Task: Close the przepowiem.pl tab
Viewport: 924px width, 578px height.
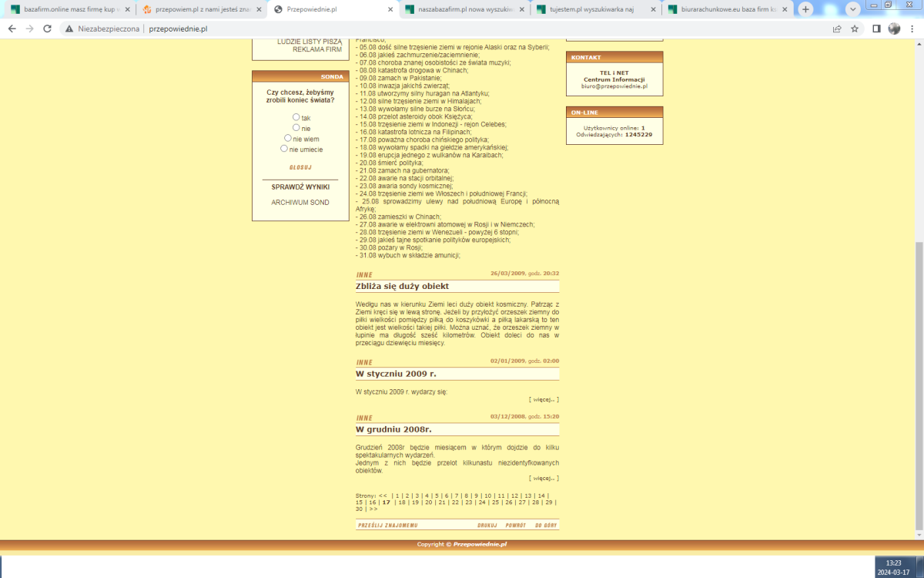Action: coord(258,10)
